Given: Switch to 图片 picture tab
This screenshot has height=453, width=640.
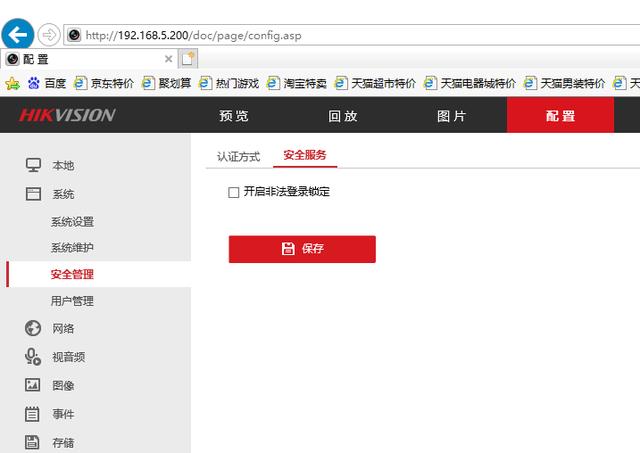Looking at the screenshot, I should [451, 116].
